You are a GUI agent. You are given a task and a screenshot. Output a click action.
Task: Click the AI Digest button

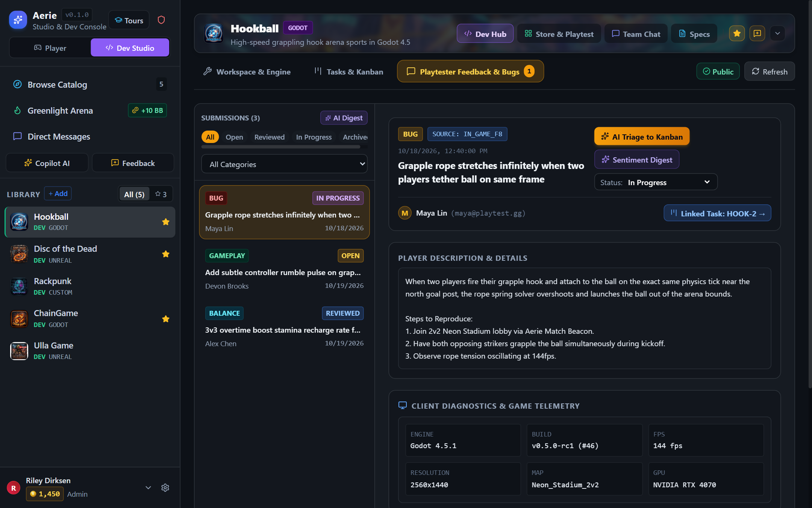tap(344, 118)
